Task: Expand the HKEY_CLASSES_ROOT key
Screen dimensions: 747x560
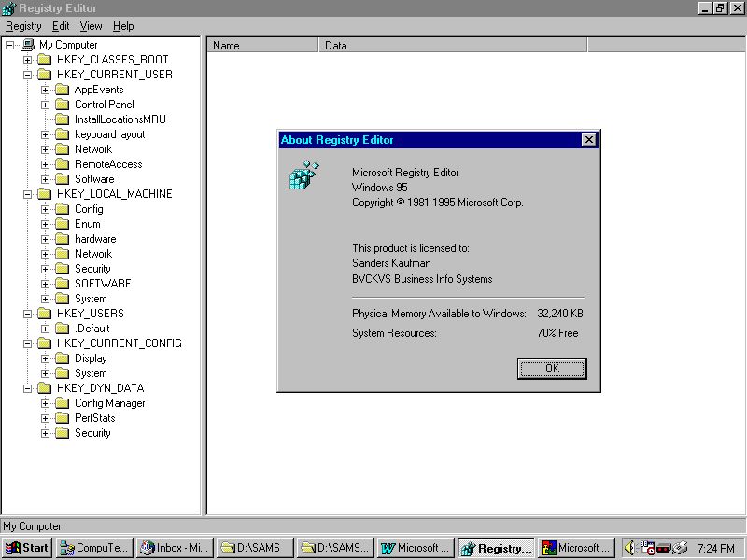Action: point(27,60)
